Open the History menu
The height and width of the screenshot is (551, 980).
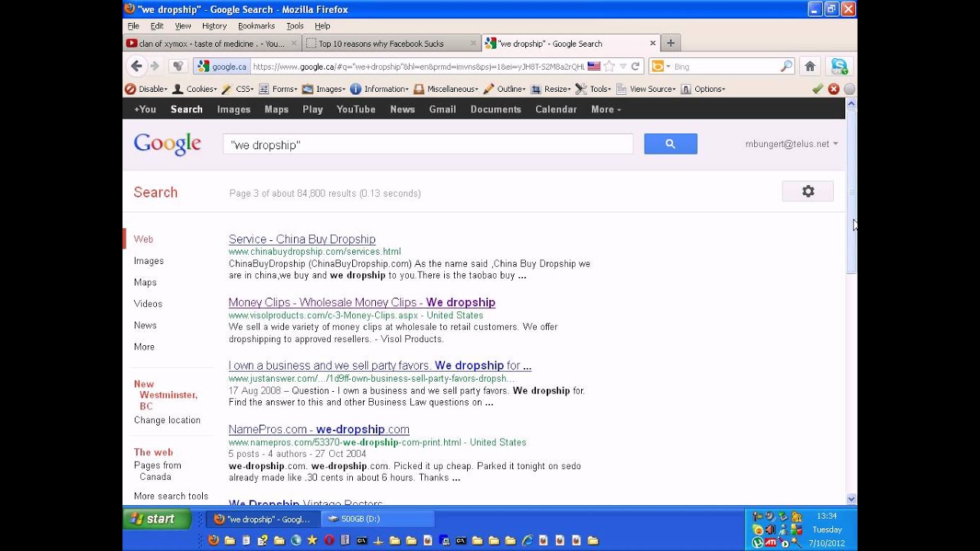(214, 26)
